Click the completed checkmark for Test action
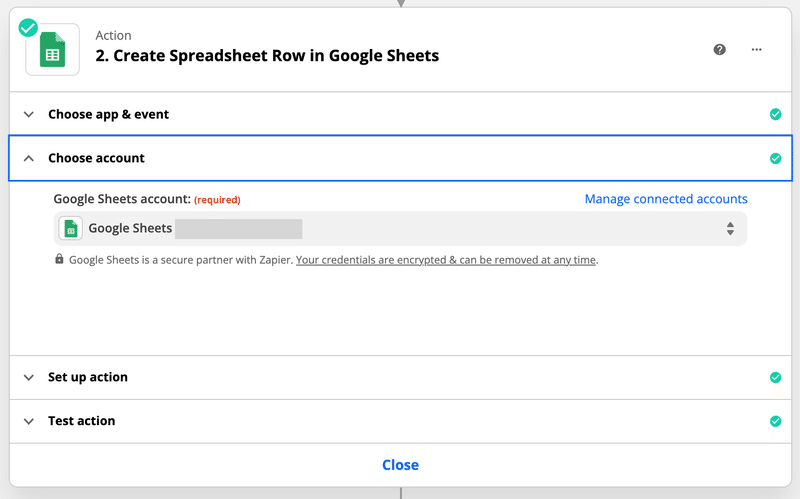800x499 pixels. pyautogui.click(x=775, y=421)
